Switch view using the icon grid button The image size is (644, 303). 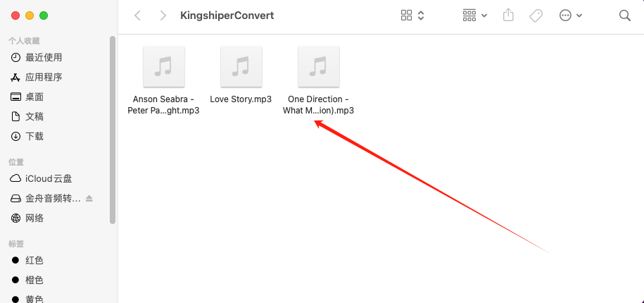[x=406, y=16]
